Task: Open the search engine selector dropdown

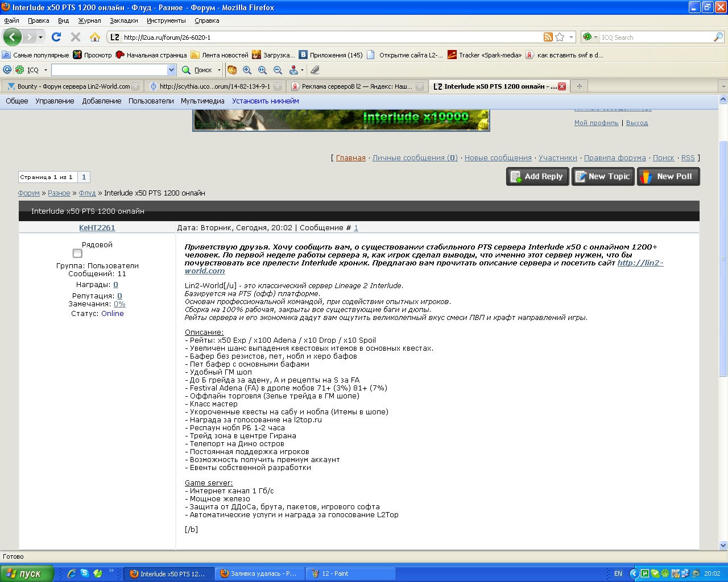Action: (x=595, y=38)
